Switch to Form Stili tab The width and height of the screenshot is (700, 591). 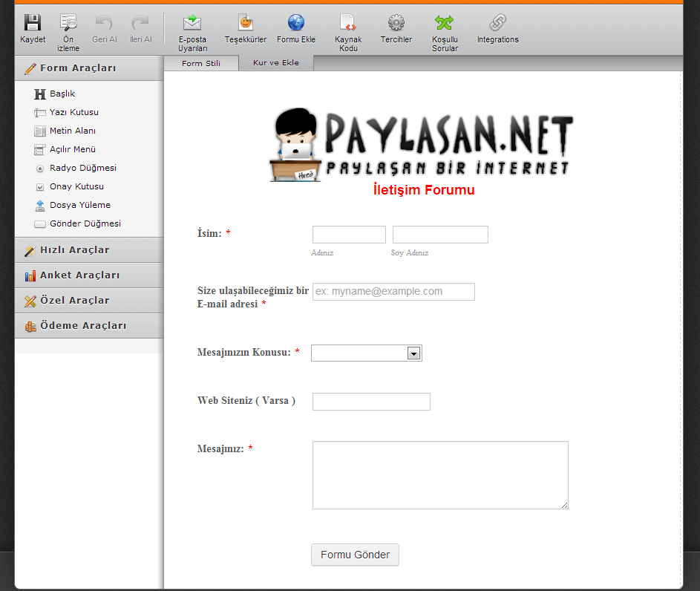pos(201,63)
